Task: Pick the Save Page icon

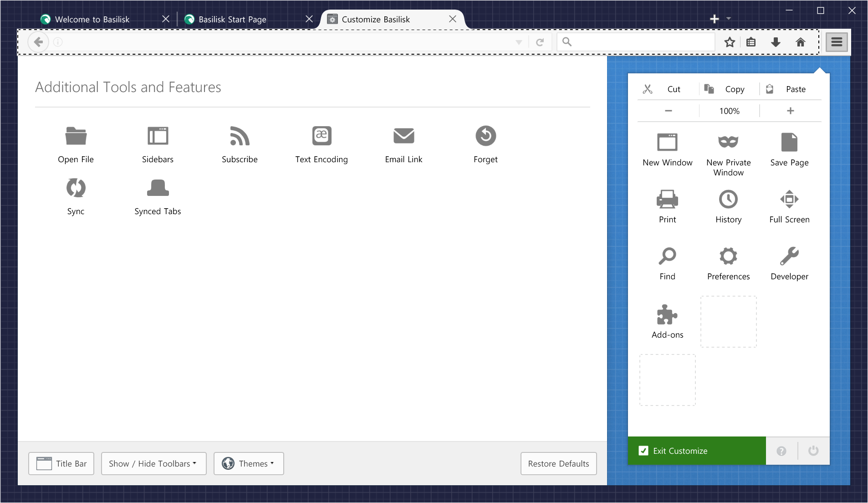Action: tap(789, 142)
